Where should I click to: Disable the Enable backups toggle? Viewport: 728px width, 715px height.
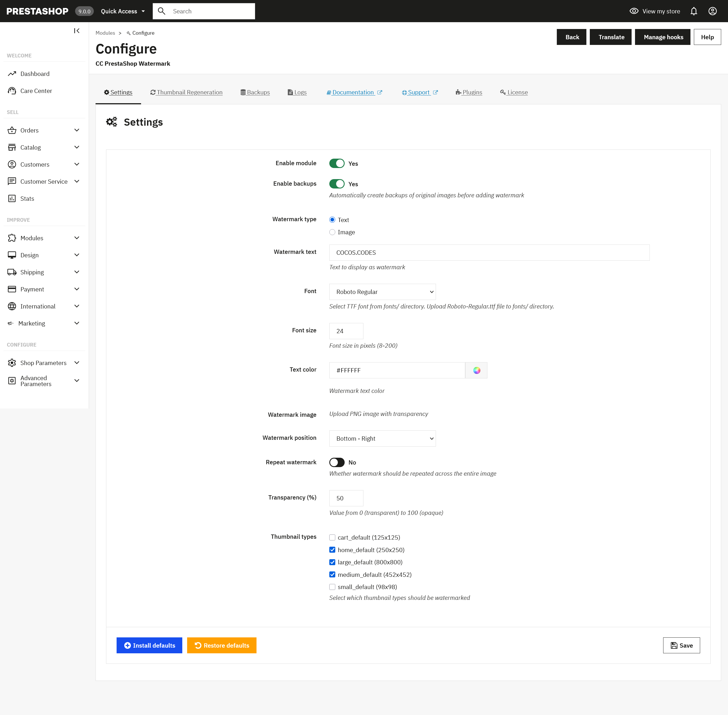[337, 184]
